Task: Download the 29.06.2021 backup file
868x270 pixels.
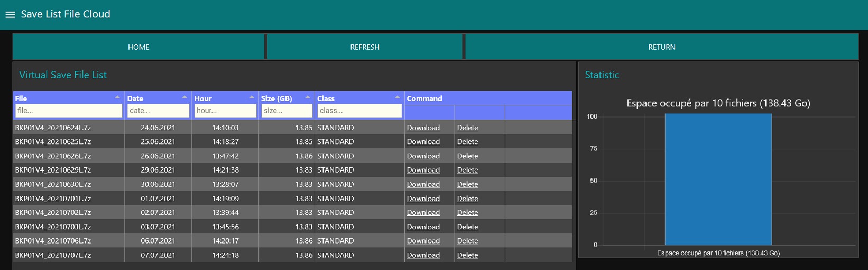Action: pos(423,170)
